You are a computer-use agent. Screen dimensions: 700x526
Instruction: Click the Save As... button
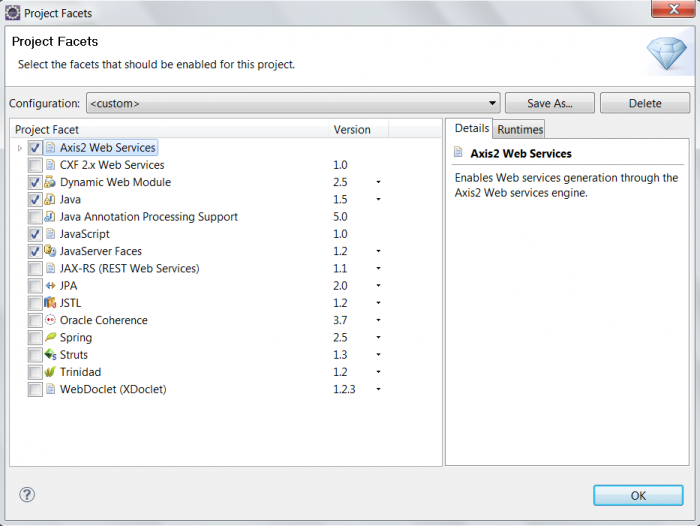550,103
